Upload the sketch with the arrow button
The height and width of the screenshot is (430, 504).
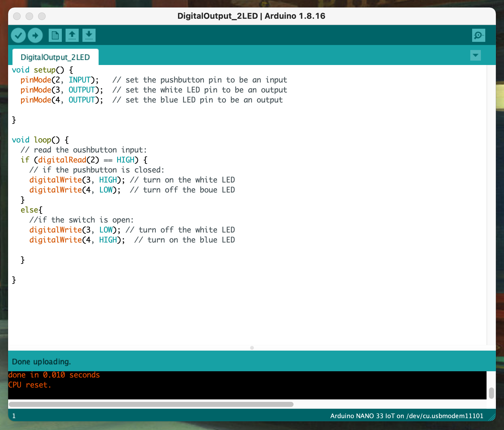coord(35,35)
